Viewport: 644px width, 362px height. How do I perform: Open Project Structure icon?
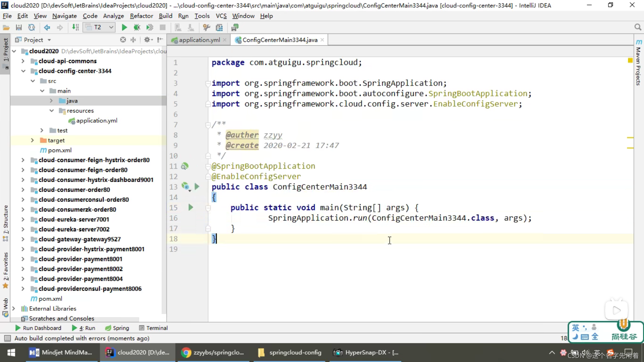(219, 27)
